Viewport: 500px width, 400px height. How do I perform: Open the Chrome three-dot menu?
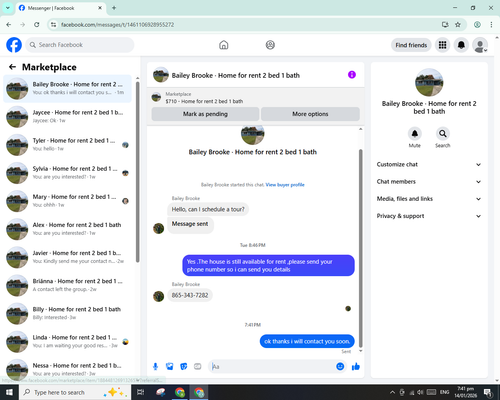point(491,24)
